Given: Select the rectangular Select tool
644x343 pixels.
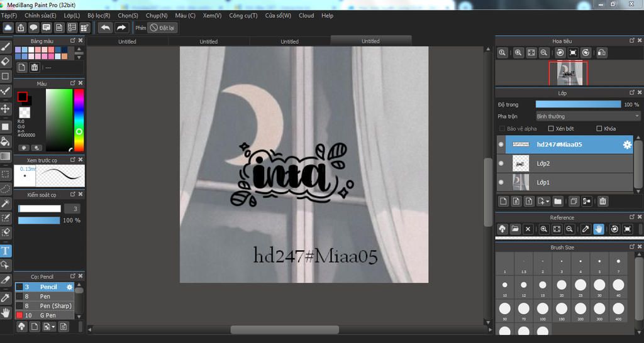Looking at the screenshot, I should pos(5,175).
